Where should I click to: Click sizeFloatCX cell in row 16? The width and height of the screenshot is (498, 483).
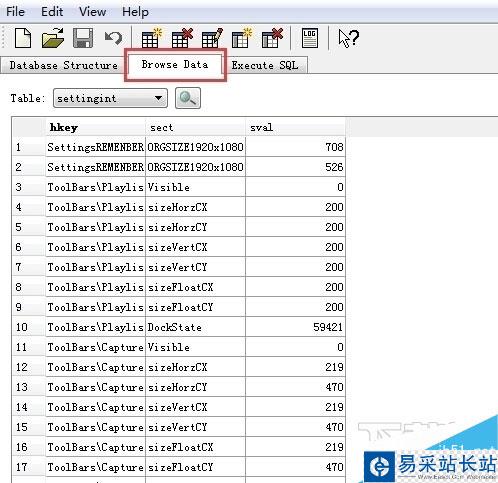[x=195, y=447]
